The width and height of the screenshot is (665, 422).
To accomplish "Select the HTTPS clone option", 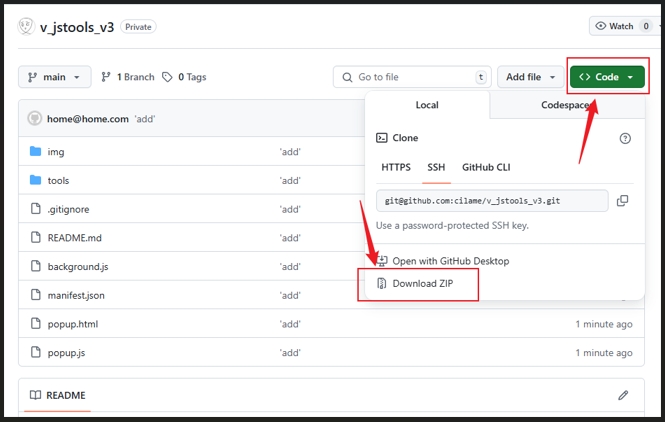I will 396,167.
